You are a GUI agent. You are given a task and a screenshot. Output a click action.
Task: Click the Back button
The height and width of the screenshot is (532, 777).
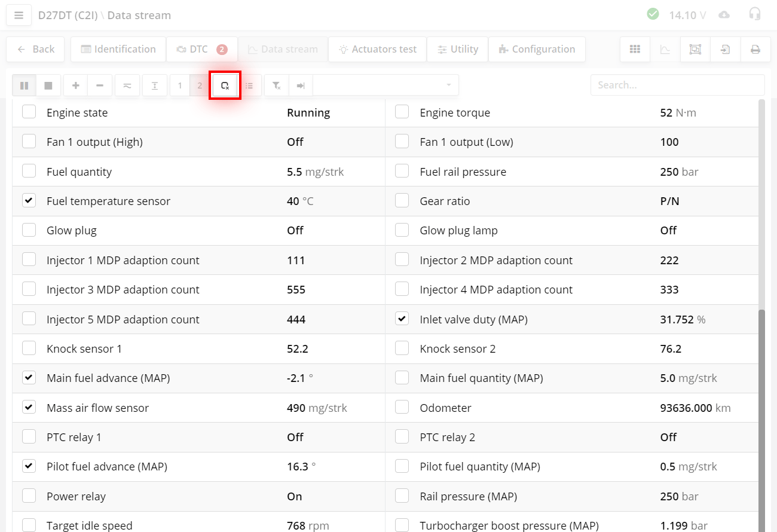point(35,49)
